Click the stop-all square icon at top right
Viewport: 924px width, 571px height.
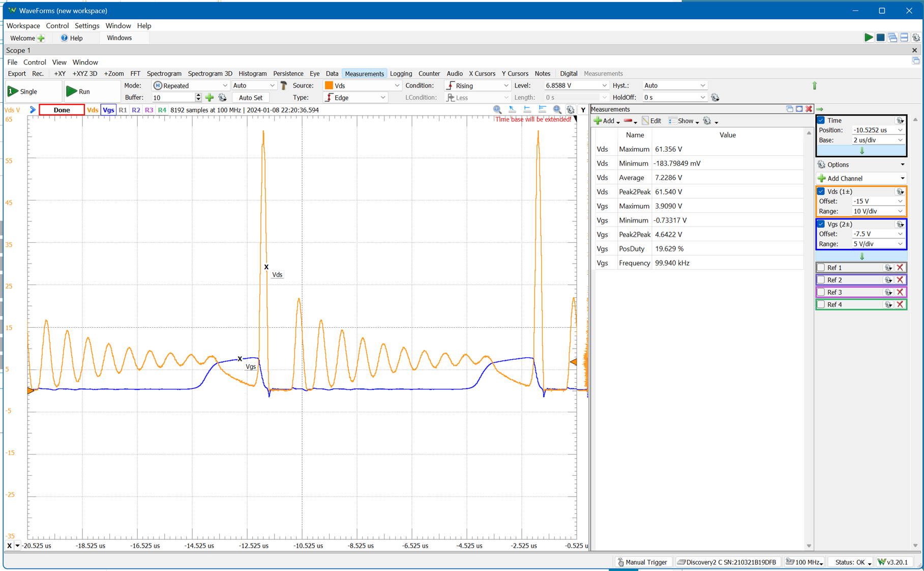[x=880, y=38]
